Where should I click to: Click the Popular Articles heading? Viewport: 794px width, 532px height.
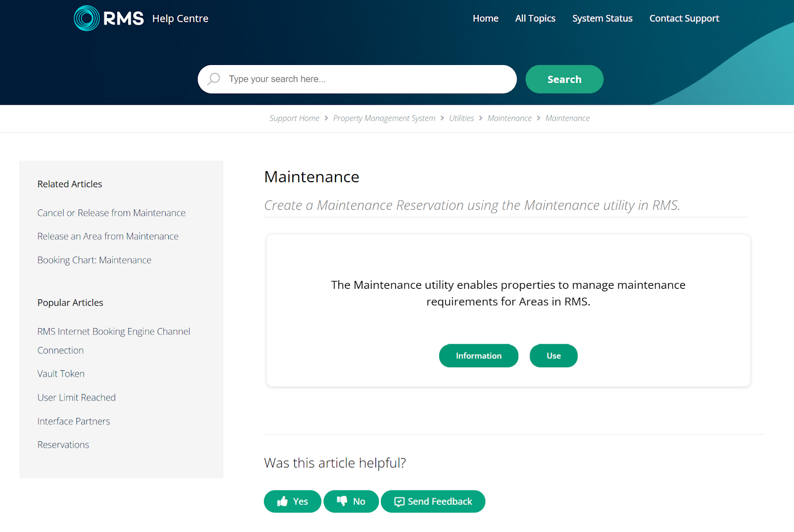click(70, 303)
